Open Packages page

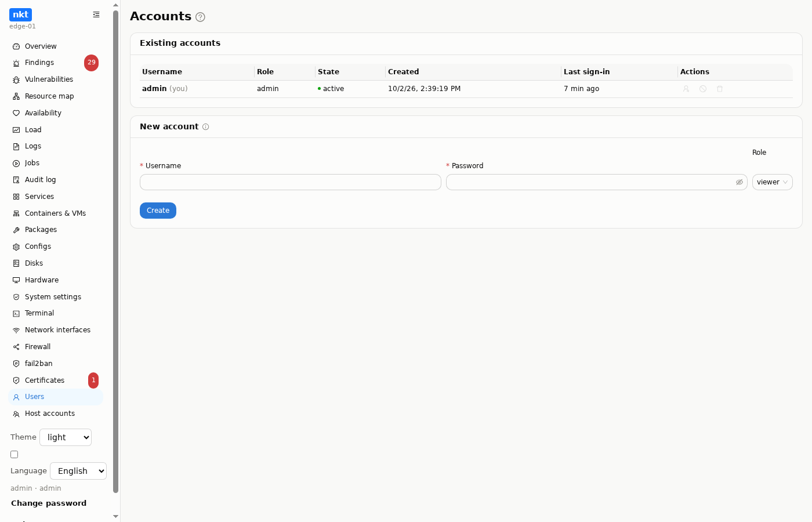tap(56, 230)
